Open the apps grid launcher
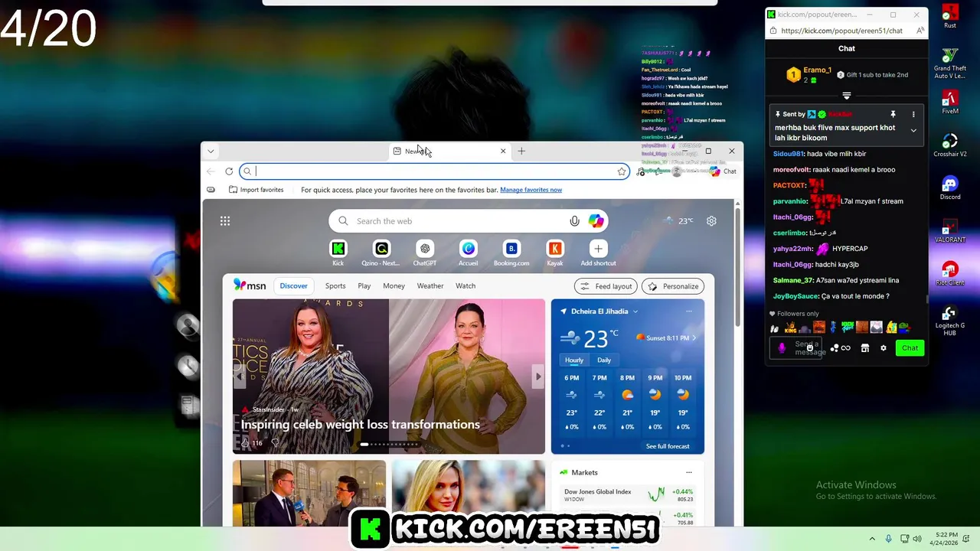This screenshot has width=980, height=551. tap(225, 221)
